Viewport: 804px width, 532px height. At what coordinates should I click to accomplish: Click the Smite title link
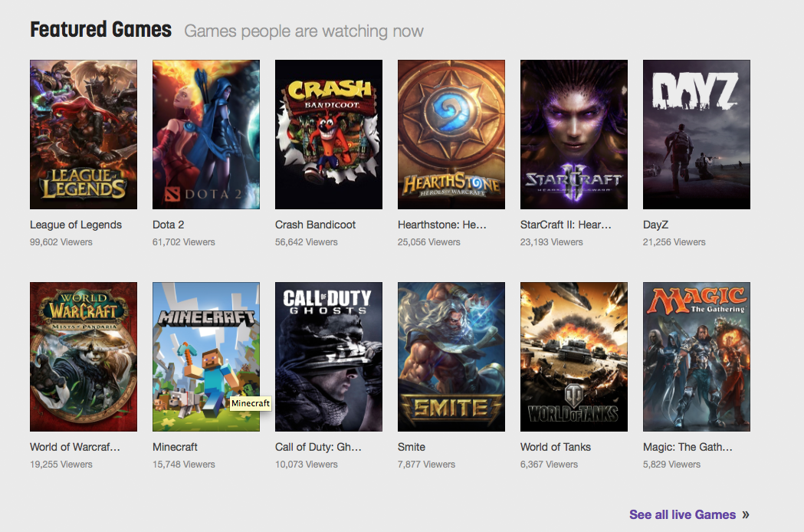pos(412,447)
